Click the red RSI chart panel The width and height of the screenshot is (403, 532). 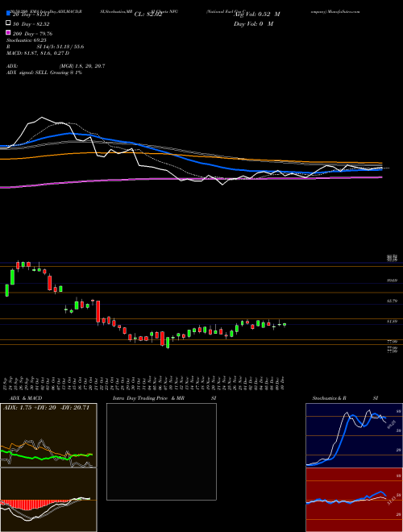click(x=354, y=500)
